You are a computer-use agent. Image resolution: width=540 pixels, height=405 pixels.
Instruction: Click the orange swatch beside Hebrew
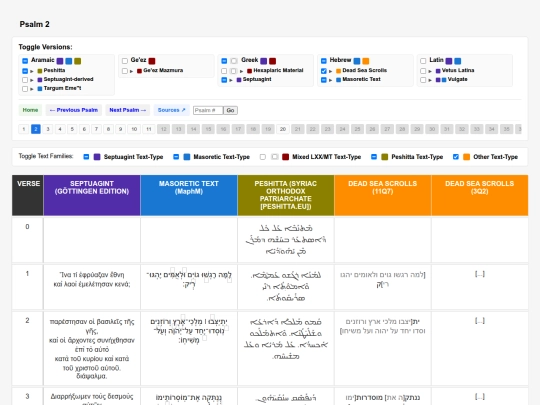pyautogui.click(x=366, y=61)
